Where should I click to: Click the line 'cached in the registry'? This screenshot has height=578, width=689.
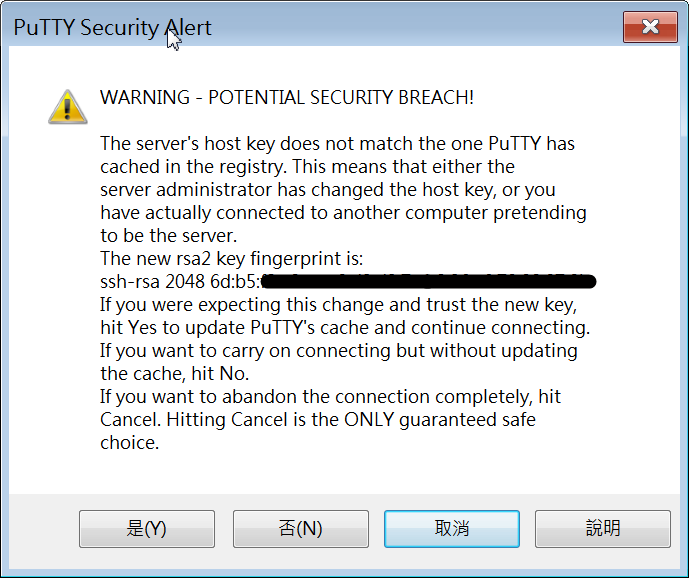click(307, 167)
